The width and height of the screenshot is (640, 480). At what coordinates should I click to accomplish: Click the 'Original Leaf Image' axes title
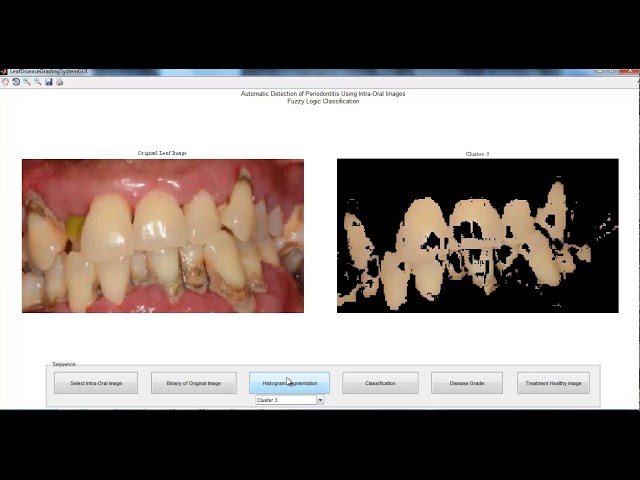pos(162,153)
